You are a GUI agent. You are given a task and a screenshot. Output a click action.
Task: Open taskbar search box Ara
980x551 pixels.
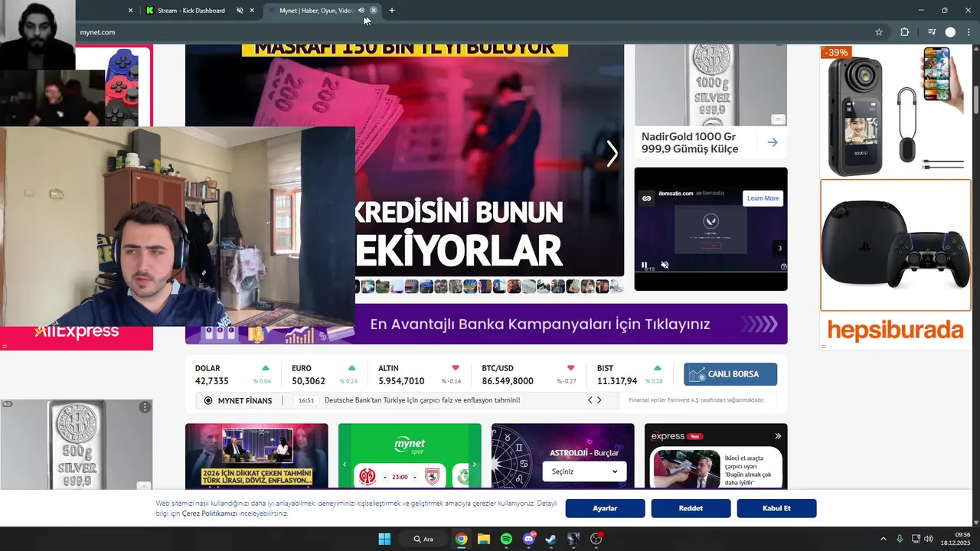[x=423, y=539]
